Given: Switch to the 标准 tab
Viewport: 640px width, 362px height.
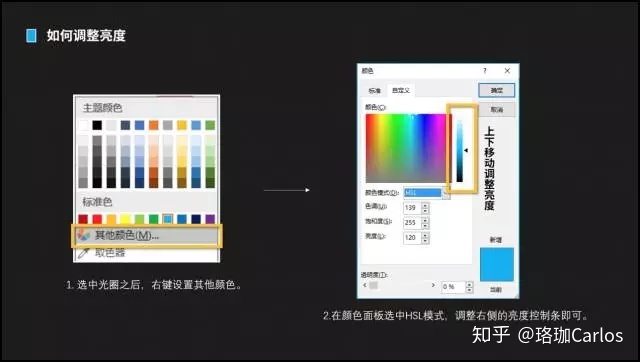Looking at the screenshot, I should tap(374, 91).
